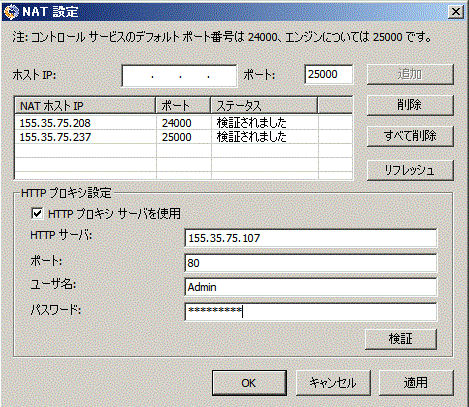Click the ポート column header in table

183,106
